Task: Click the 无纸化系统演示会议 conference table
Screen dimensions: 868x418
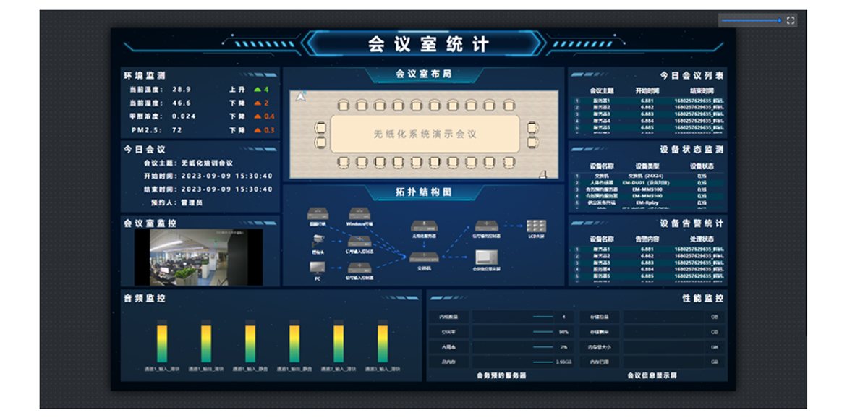Action: 425,135
